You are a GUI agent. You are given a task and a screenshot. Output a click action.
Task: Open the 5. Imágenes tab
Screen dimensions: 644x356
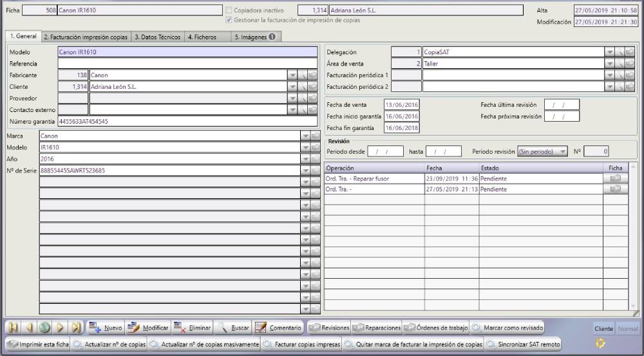click(256, 37)
